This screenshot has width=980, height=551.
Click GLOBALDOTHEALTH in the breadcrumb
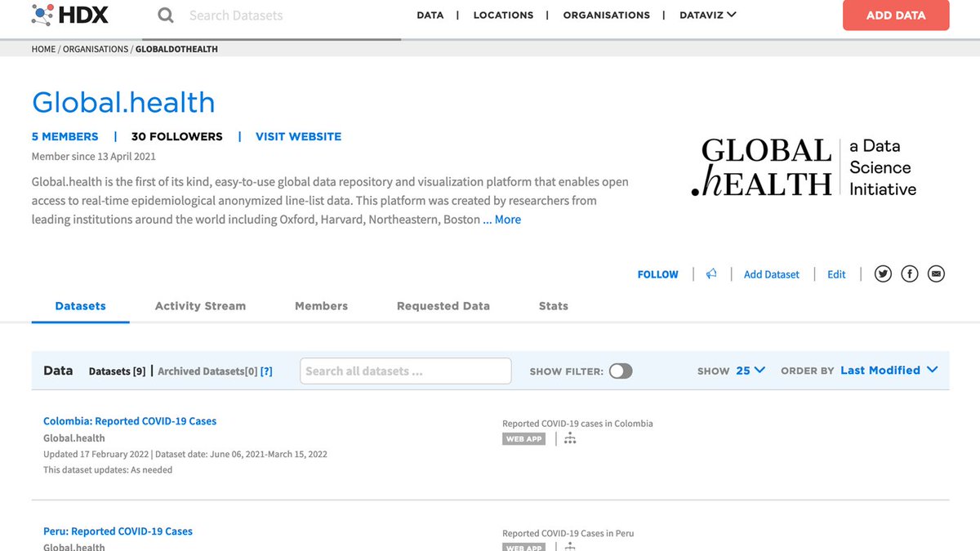(x=176, y=49)
